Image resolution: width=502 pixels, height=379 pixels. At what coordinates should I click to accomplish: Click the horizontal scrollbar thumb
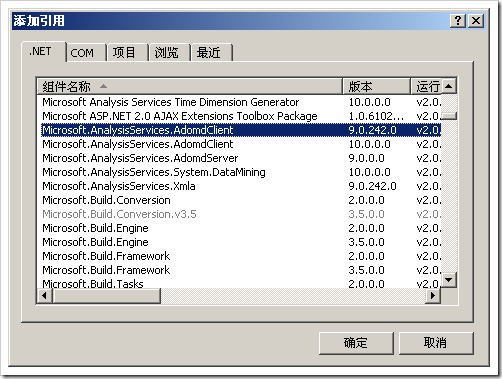(106, 296)
